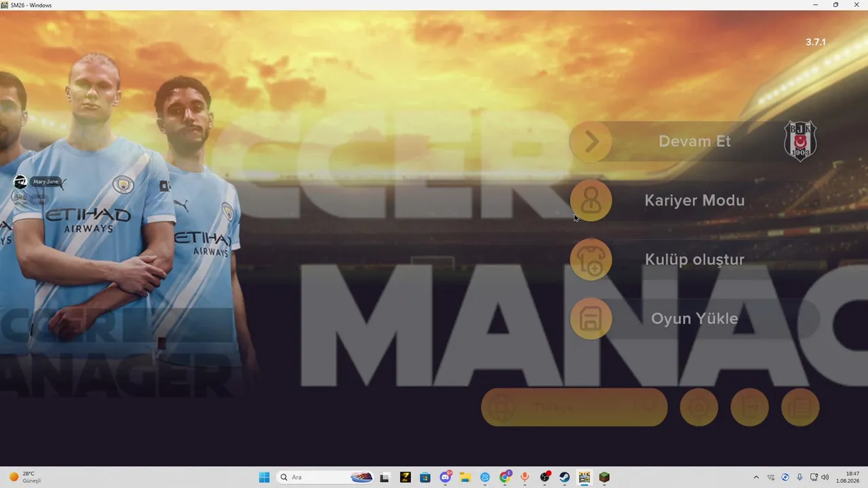The height and width of the screenshot is (488, 868).
Task: Open Steam from the taskbar
Action: point(565,477)
